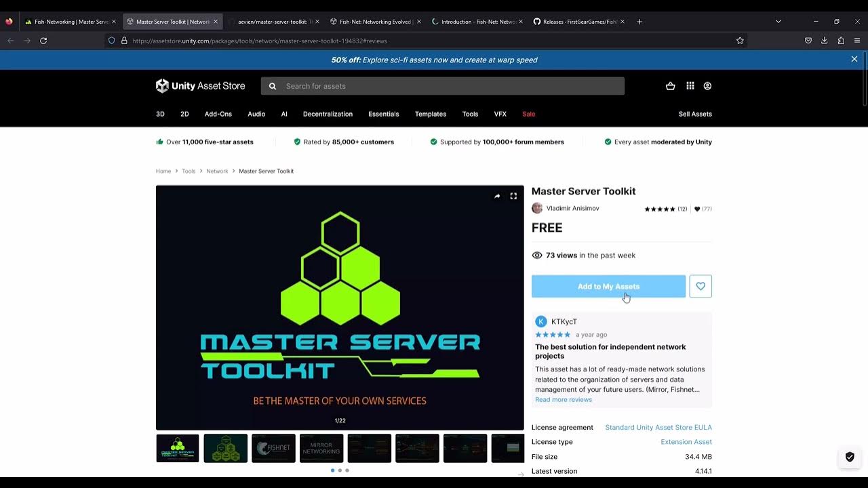Open a new browser tab
868x488 pixels.
[x=639, y=22]
